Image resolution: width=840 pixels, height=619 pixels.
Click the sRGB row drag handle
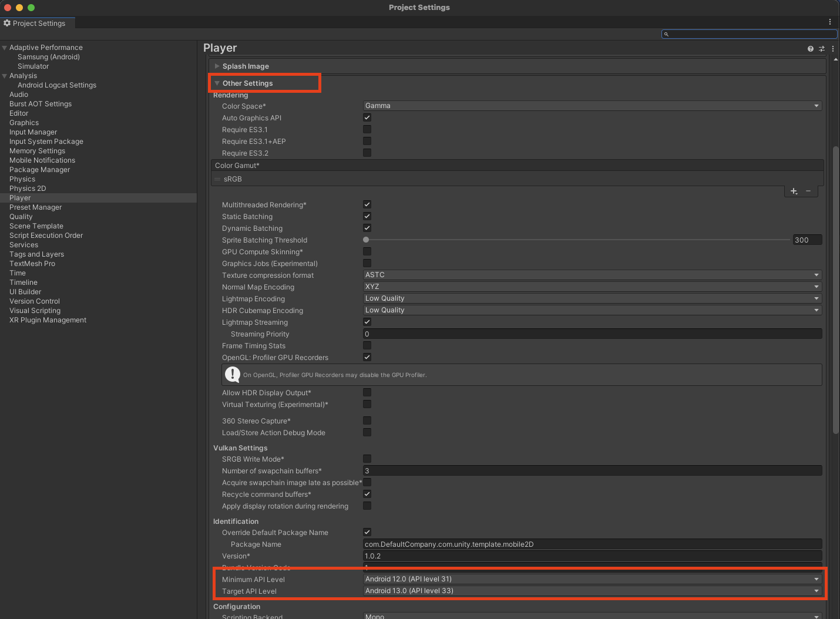click(x=217, y=179)
